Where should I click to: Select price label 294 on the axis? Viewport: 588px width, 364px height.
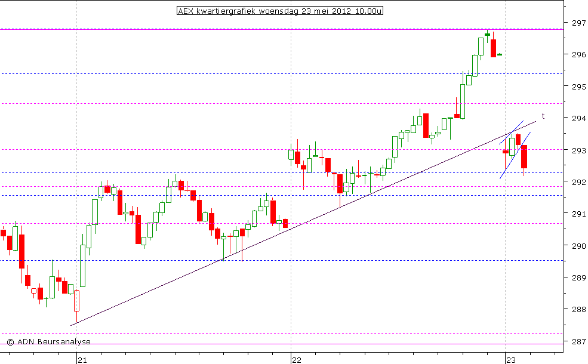(578, 119)
